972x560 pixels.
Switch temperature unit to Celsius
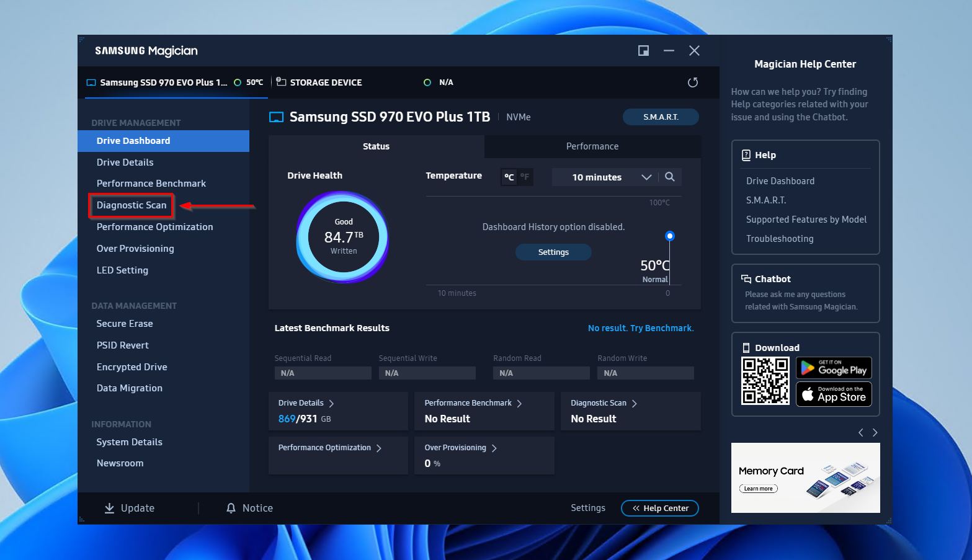point(509,177)
